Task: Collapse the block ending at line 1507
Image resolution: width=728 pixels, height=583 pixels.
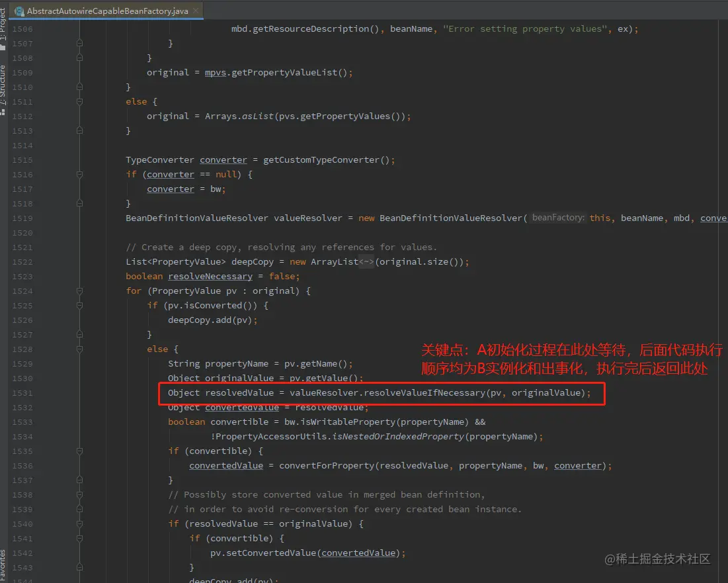Action: (79, 43)
